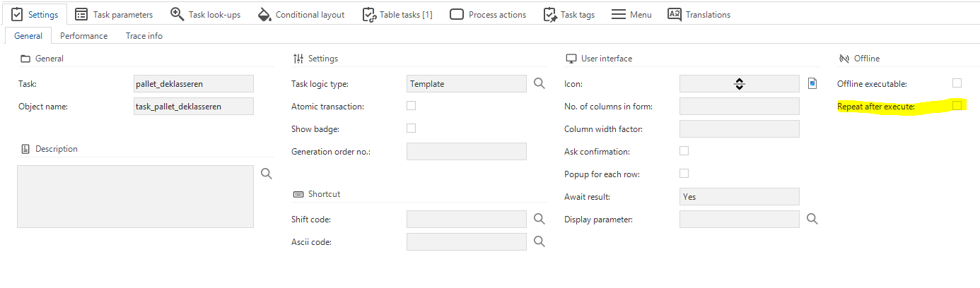The height and width of the screenshot is (288, 980).
Task: Toggle the Show badge checkbox
Action: pos(412,128)
